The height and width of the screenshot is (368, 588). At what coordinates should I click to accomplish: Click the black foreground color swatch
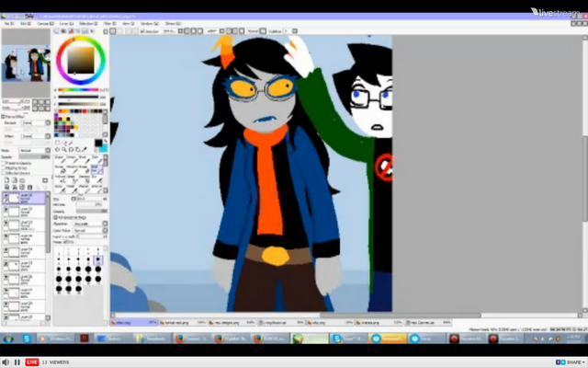point(98,144)
